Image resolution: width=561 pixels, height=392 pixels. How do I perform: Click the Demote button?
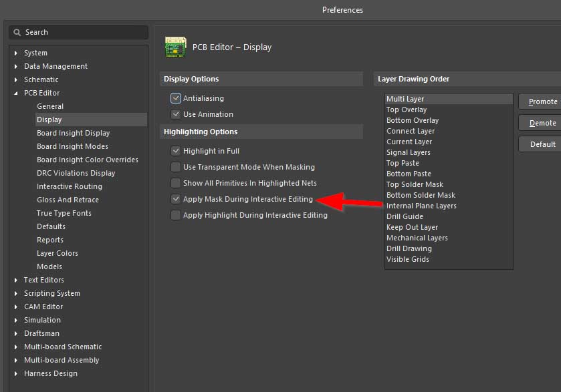541,123
